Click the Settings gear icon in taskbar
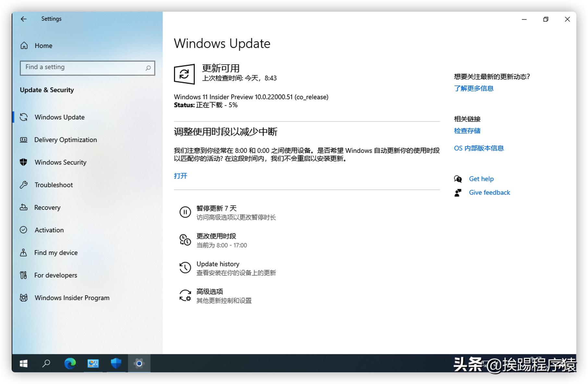The image size is (588, 384). (x=139, y=364)
